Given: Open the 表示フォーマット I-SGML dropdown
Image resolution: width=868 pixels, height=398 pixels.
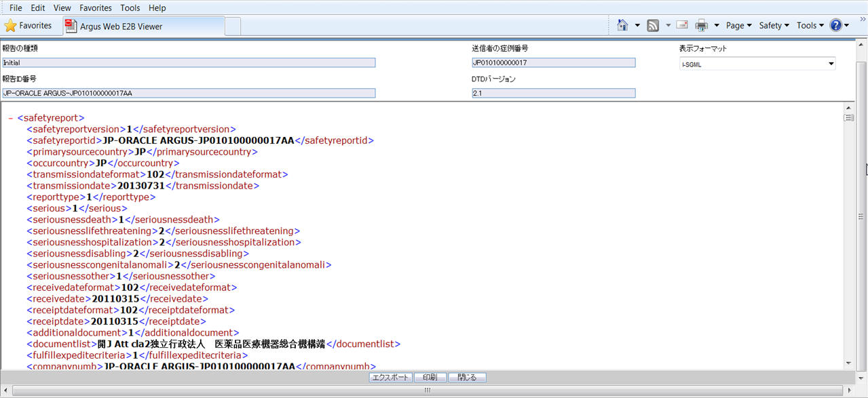Looking at the screenshot, I should point(757,64).
